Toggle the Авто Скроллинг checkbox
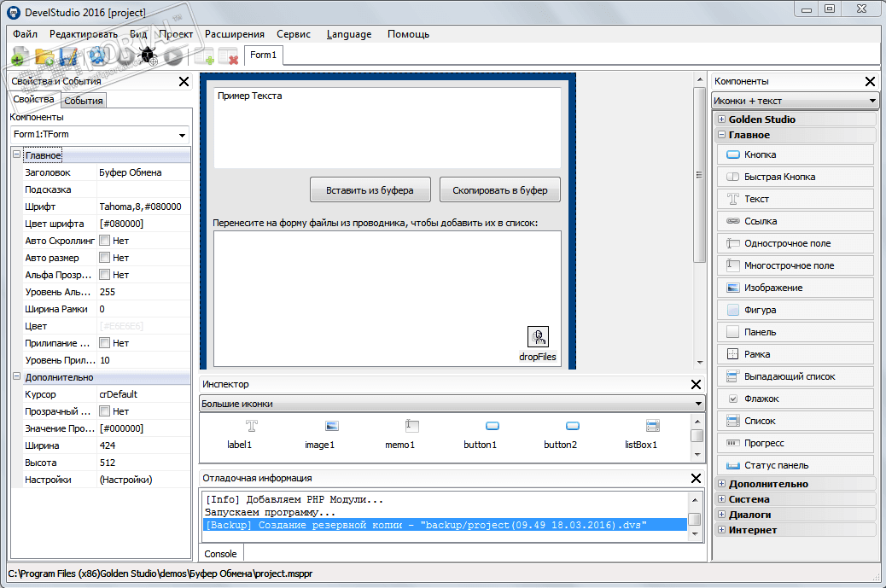886x588 pixels. click(104, 241)
